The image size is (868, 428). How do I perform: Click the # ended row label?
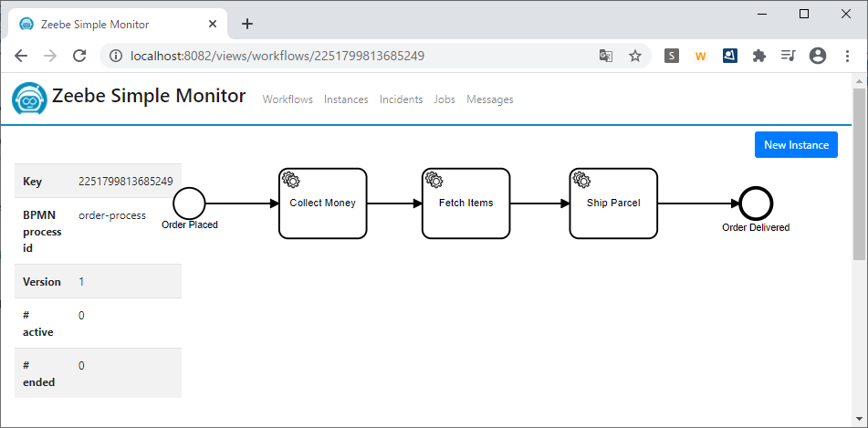(x=38, y=374)
